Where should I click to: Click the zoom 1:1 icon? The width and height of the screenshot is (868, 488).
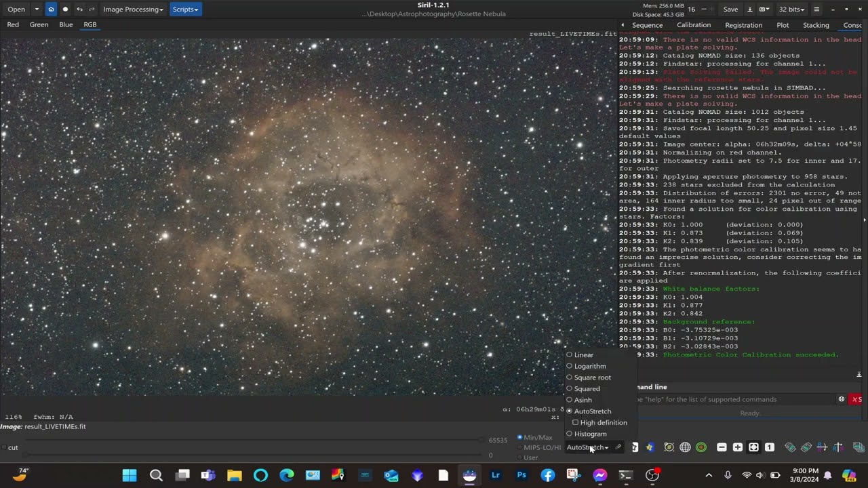[x=770, y=447]
